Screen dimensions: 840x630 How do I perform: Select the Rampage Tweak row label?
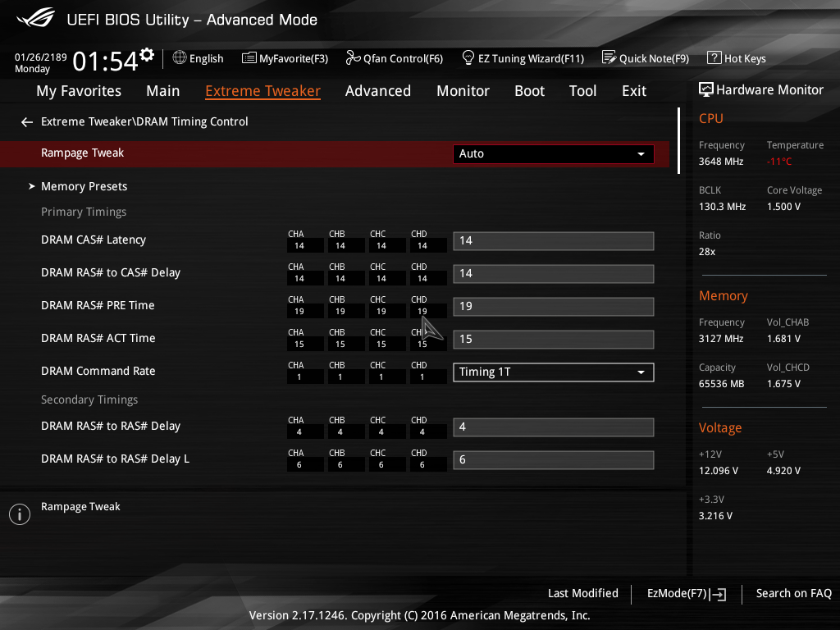[83, 153]
